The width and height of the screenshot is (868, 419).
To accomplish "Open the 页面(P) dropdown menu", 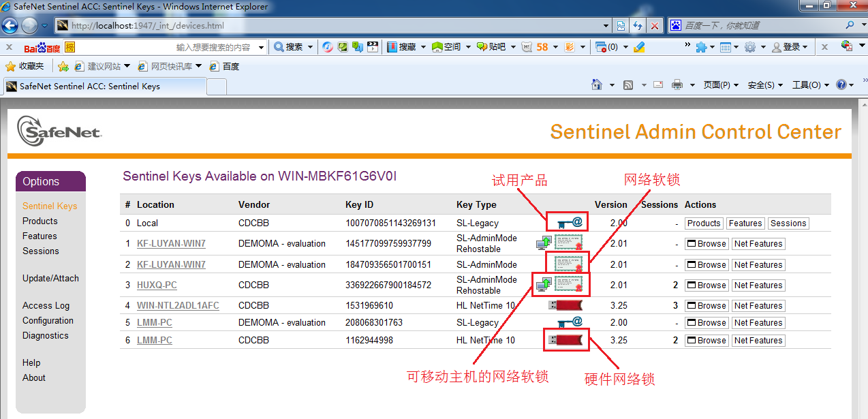I will coord(720,85).
